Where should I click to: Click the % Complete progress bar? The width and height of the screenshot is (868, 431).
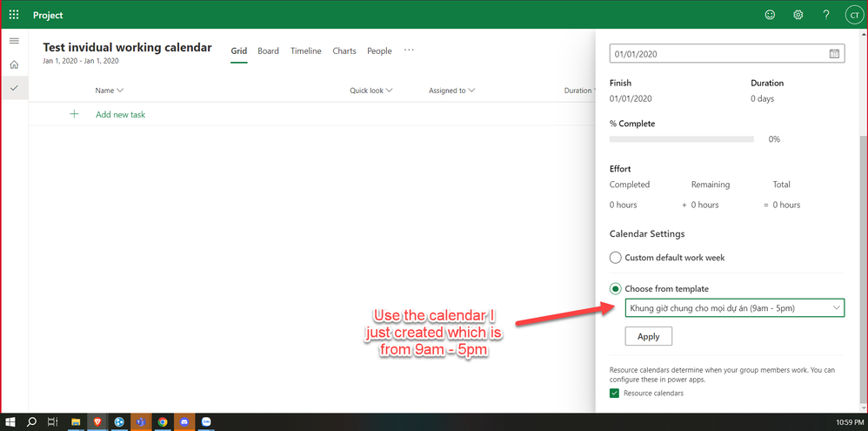point(682,139)
